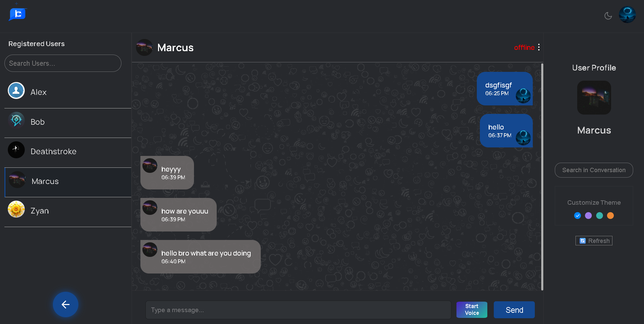Click the Refresh button

(594, 241)
